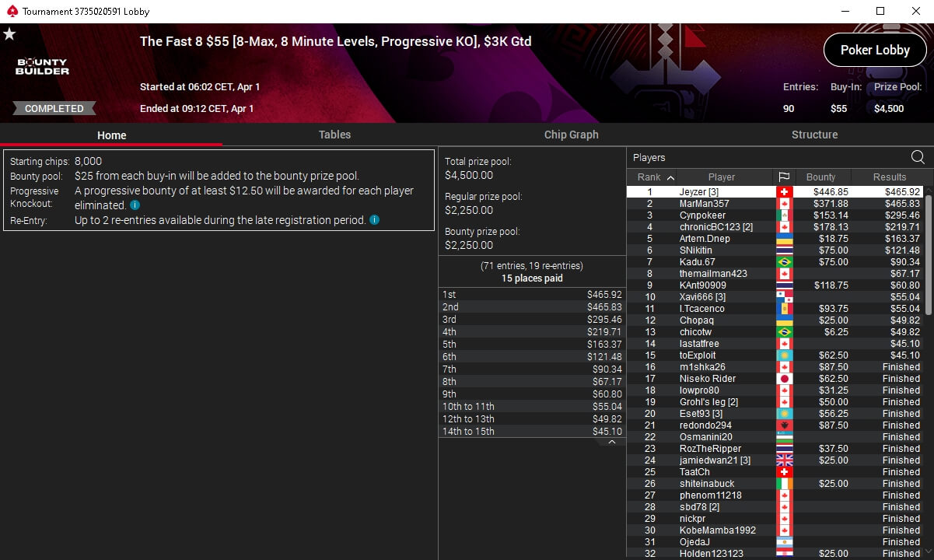Click the Progressive Knockout info icon

[x=135, y=205]
